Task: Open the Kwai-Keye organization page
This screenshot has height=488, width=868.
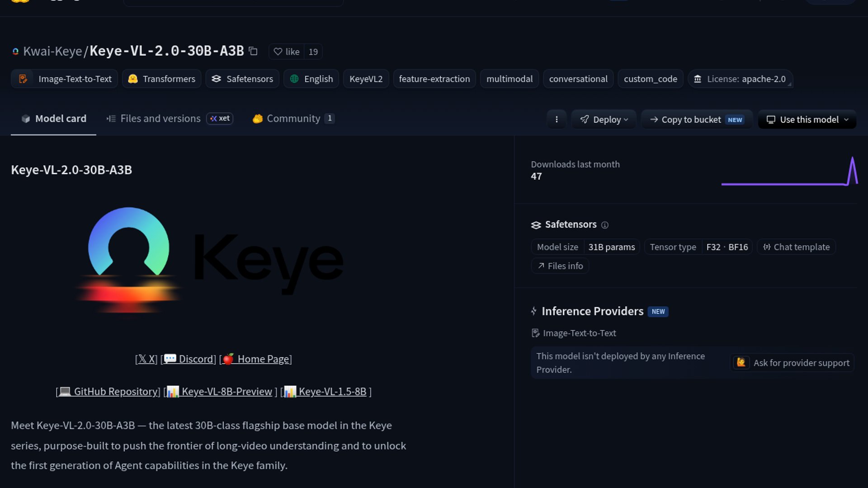Action: [x=52, y=51]
